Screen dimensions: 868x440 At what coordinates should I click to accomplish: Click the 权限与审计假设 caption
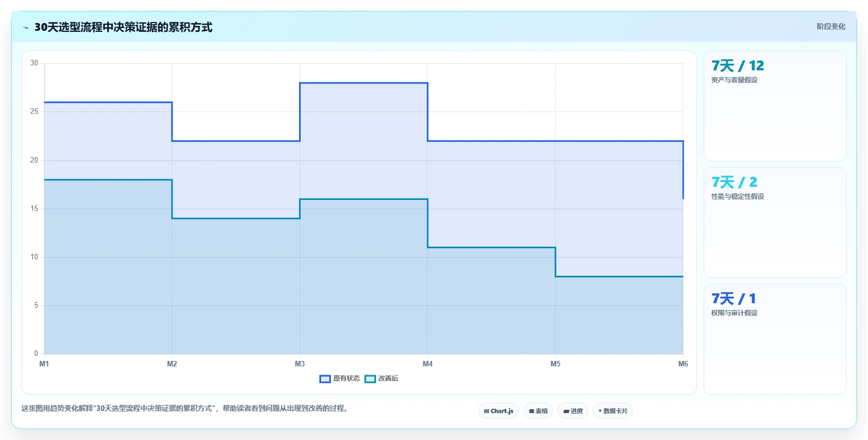[x=734, y=313]
